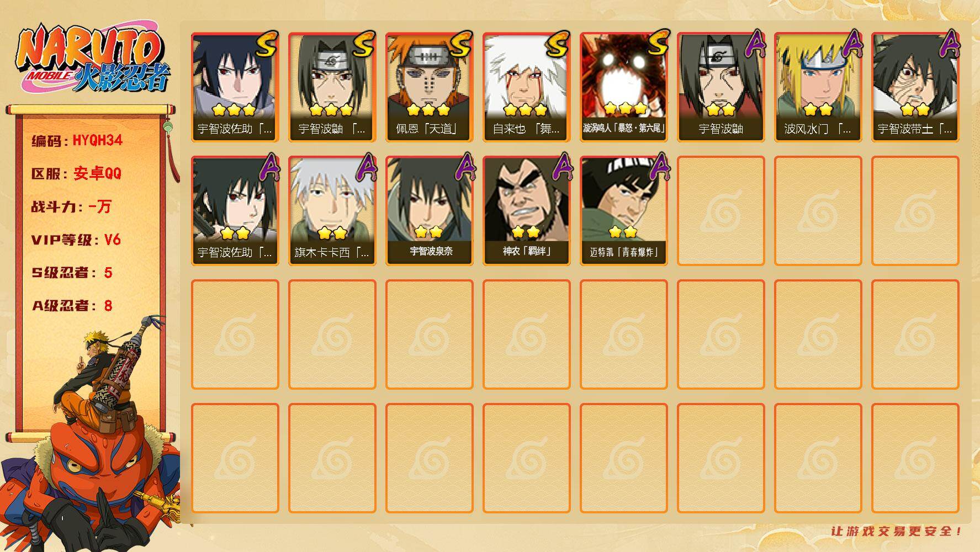Choose the 波风水门 ninja card
Screen dimensions: 980x552
pos(818,87)
